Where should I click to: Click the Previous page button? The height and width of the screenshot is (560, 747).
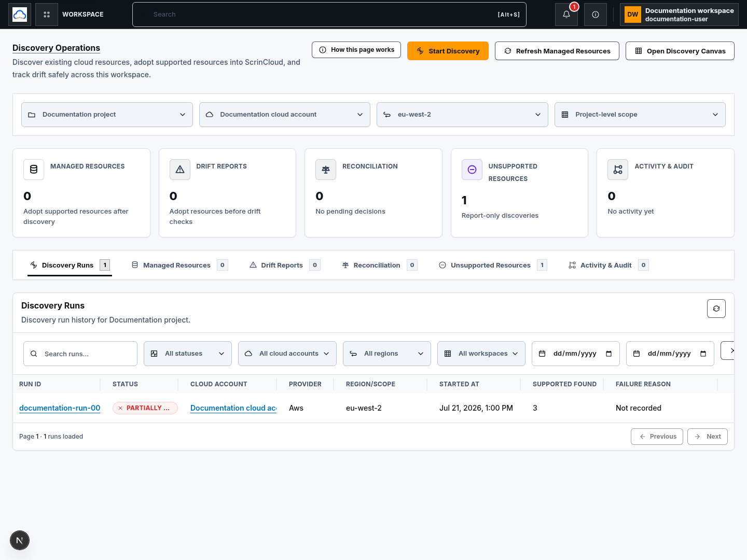pyautogui.click(x=657, y=437)
